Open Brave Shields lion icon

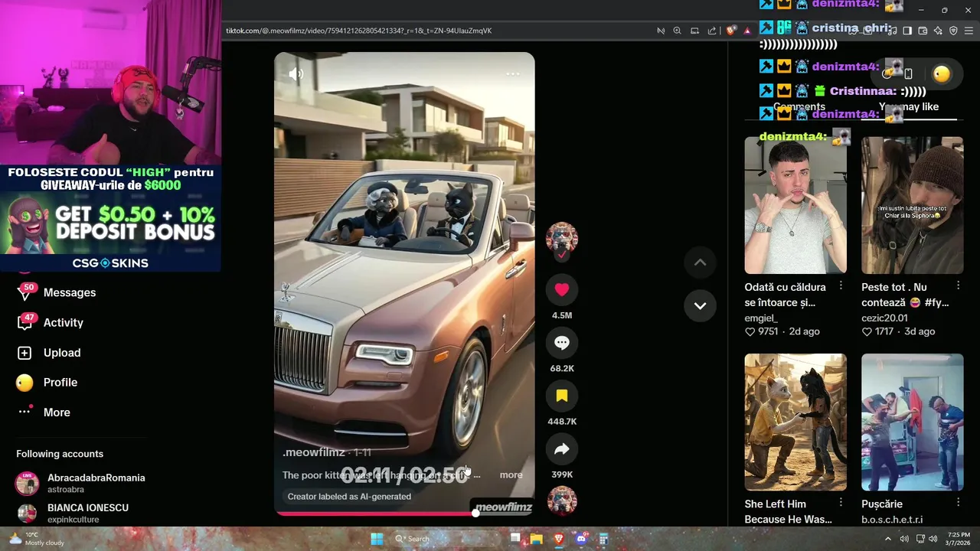(x=731, y=31)
